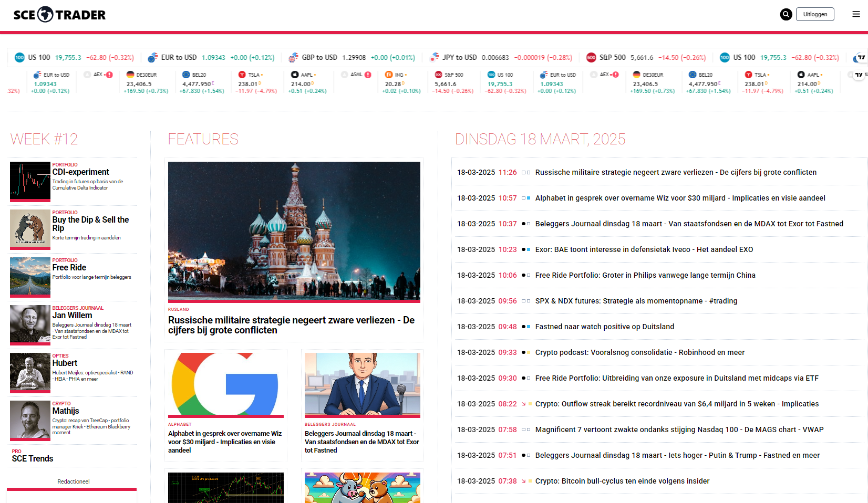The image size is (868, 503).
Task: Click the OPTIES category label
Action: pyautogui.click(x=60, y=356)
